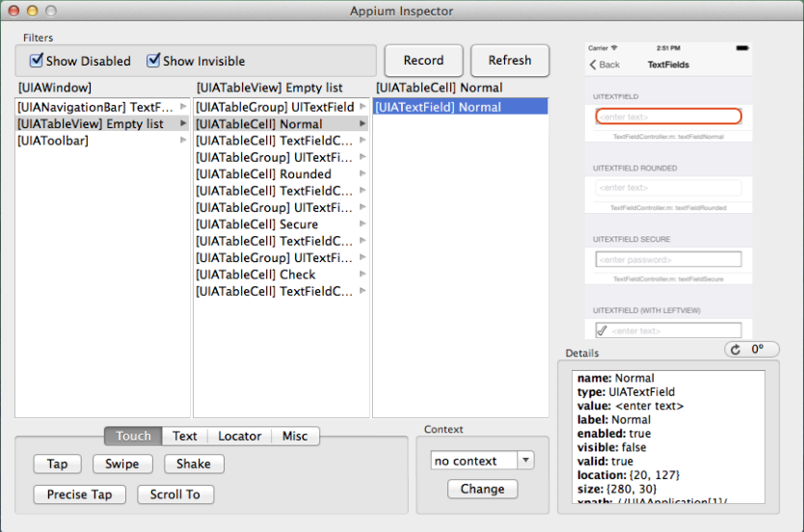Viewport: 804px width, 532px height.
Task: Expand arrow beside UIATableGroup UITextField top row
Action: 362,107
